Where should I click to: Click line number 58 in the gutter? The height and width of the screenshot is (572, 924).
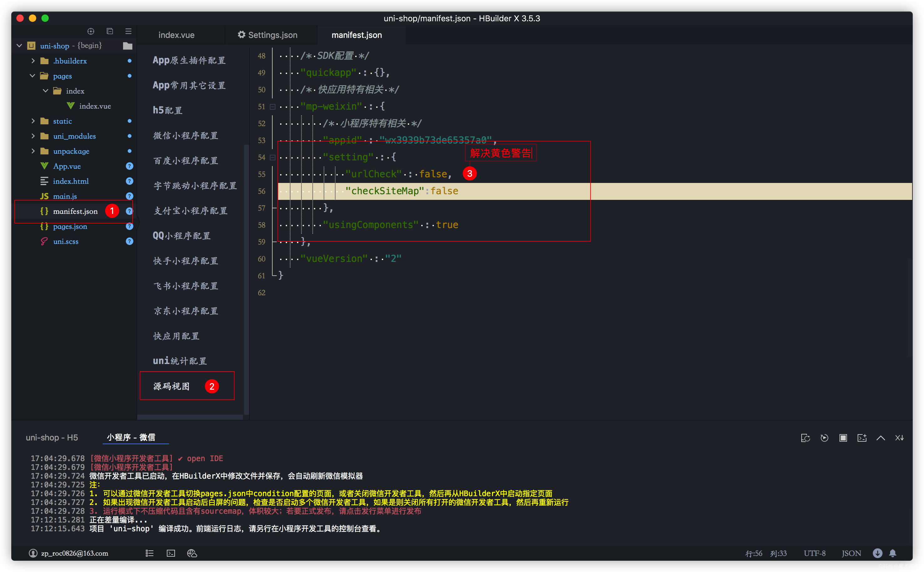261,225
